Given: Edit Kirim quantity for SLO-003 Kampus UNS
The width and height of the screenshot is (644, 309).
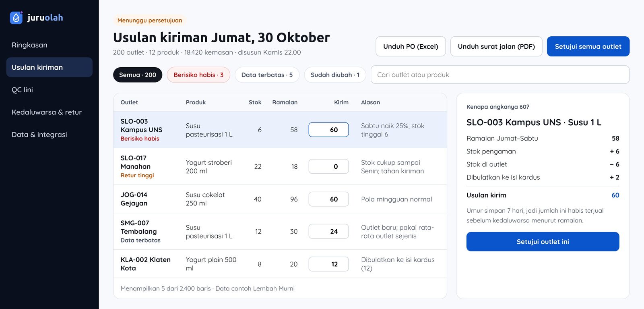Looking at the screenshot, I should click(x=328, y=130).
